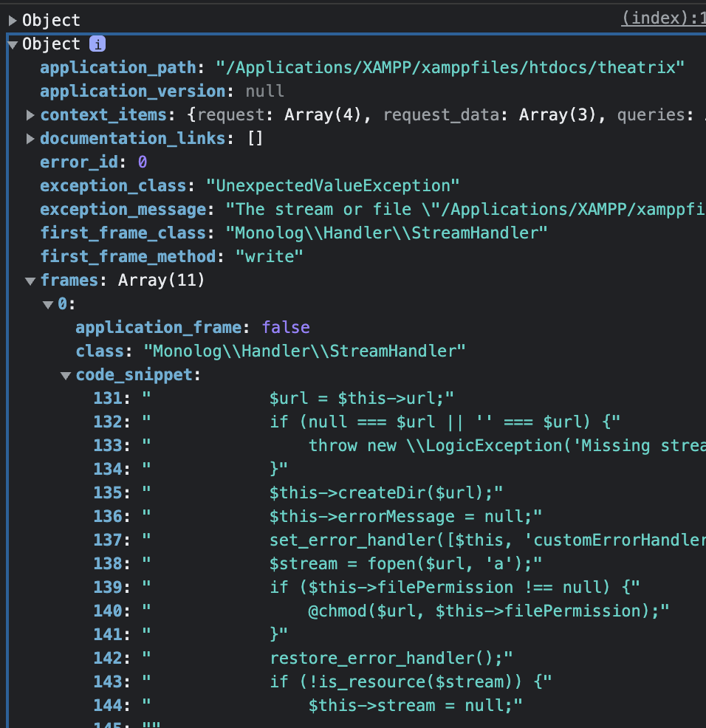Click snippet line number 132
Viewport: 706px width, 728px height.
(x=108, y=422)
